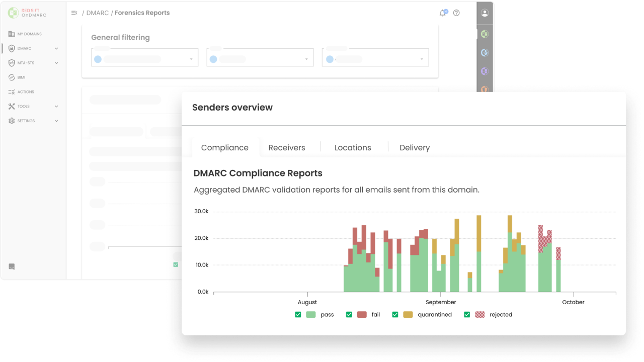This screenshot has height=362, width=644.
Task: Open the user profile avatar
Action: [x=485, y=13]
